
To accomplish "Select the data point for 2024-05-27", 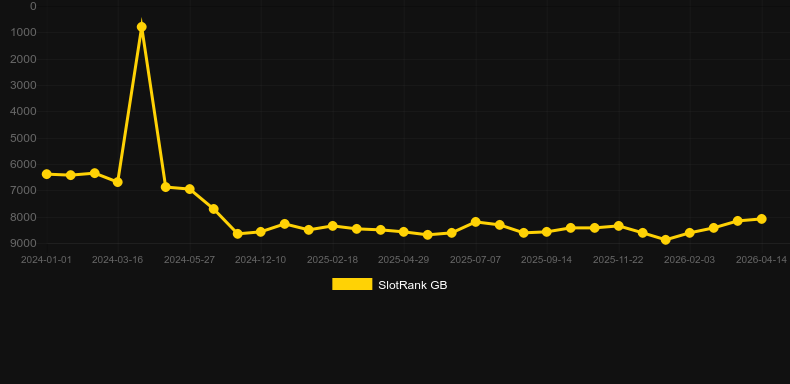I will (189, 189).
